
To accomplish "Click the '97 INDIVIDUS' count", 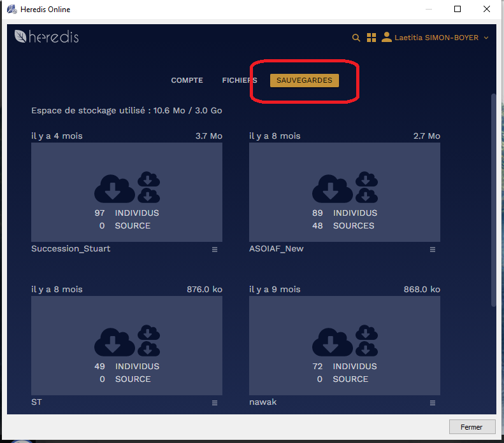I will pyautogui.click(x=127, y=213).
